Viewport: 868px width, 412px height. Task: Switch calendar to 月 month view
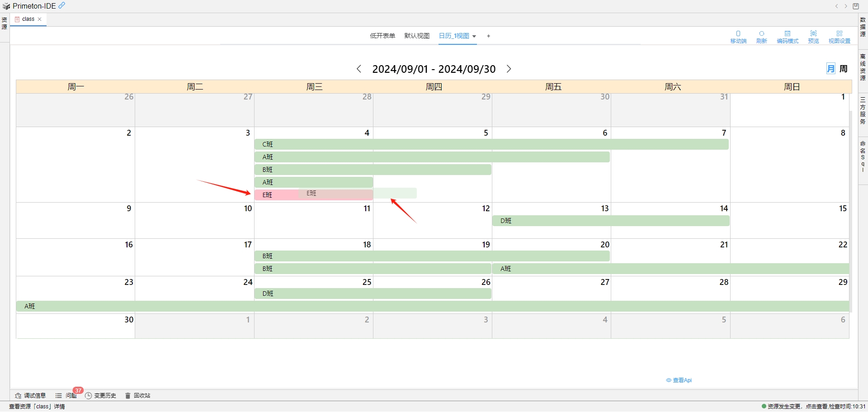[830, 68]
